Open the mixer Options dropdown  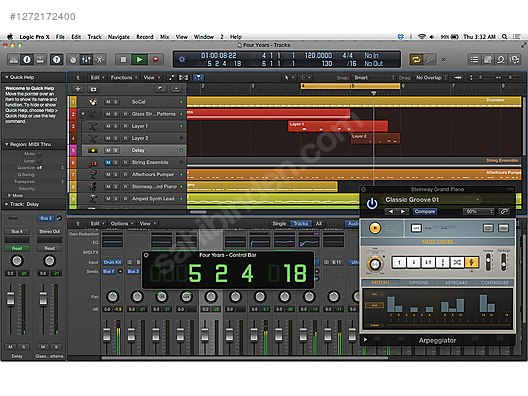(x=122, y=224)
